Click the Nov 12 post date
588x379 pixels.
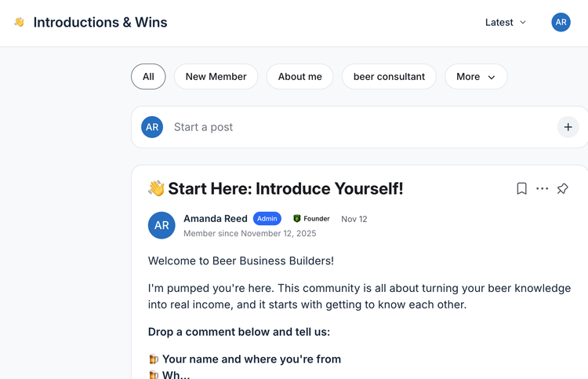point(354,219)
